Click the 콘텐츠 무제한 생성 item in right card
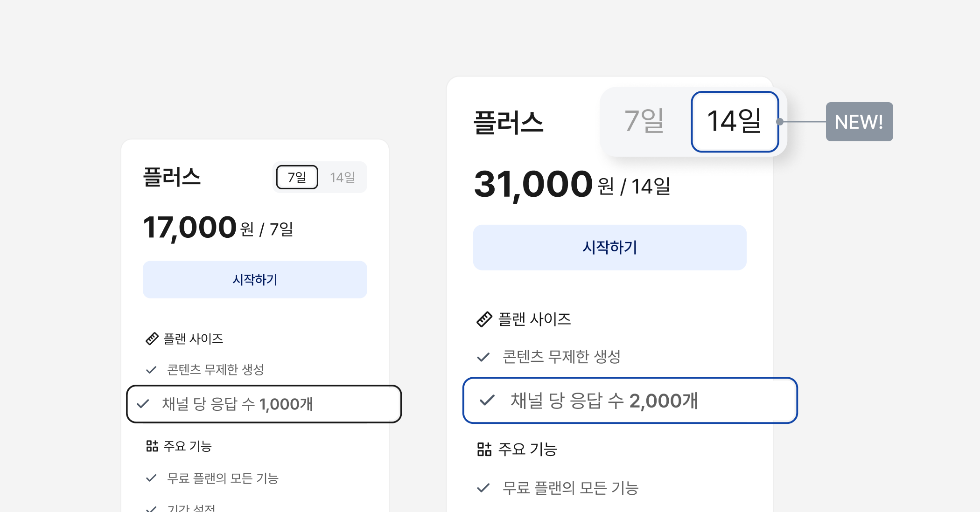The height and width of the screenshot is (512, 980). click(x=561, y=357)
